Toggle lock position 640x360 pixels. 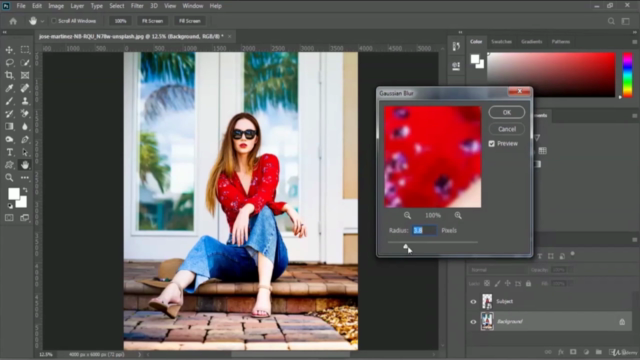click(x=507, y=283)
